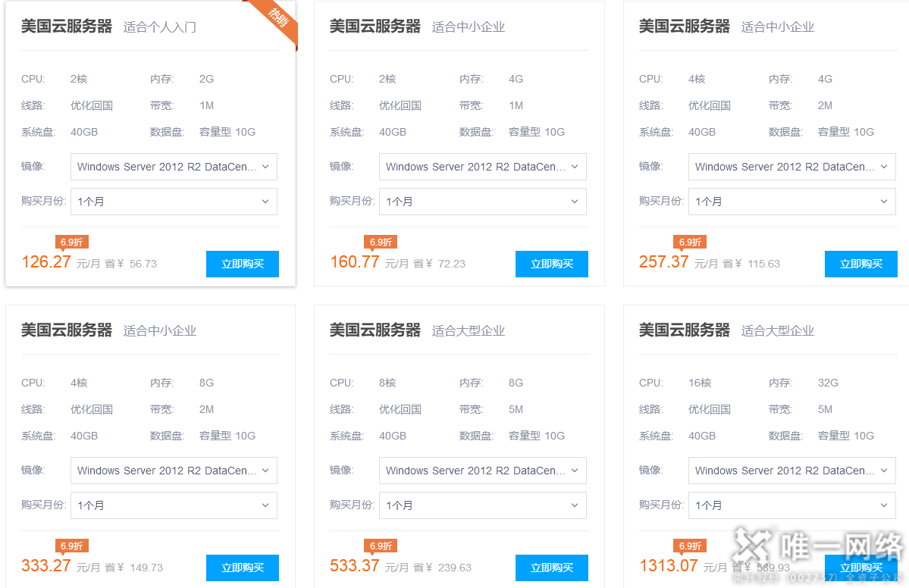The image size is (909, 588).
Task: Click the 2G memory value
Action: [x=206, y=80]
